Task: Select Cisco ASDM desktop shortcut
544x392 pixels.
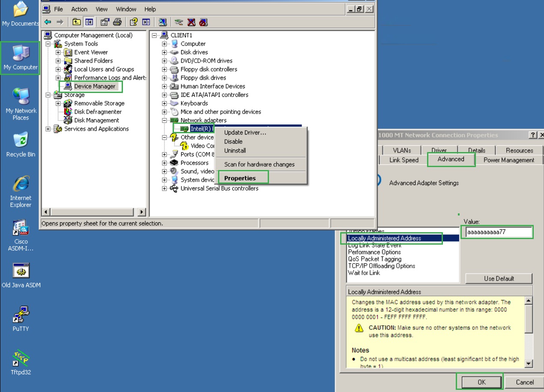Action: [x=21, y=235]
